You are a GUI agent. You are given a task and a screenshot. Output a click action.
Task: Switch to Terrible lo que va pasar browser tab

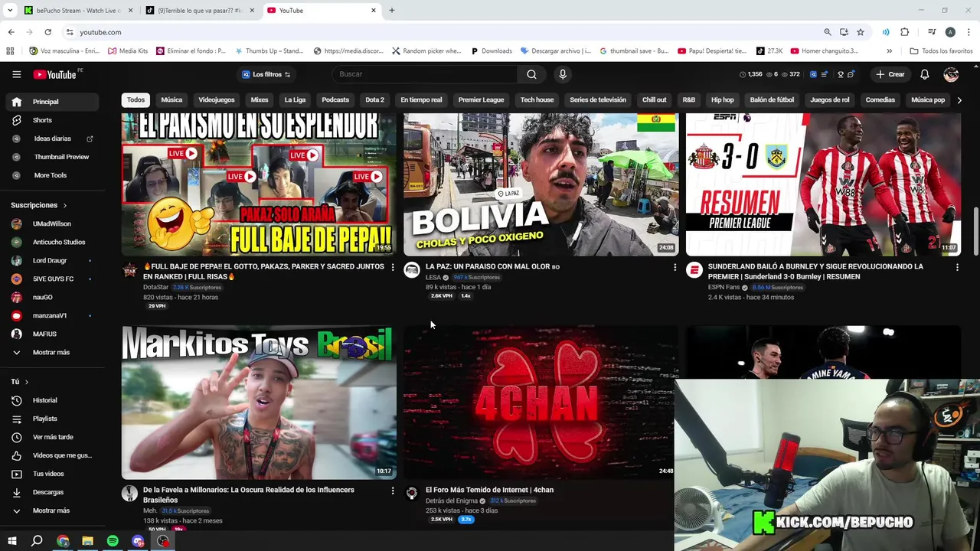pyautogui.click(x=201, y=11)
